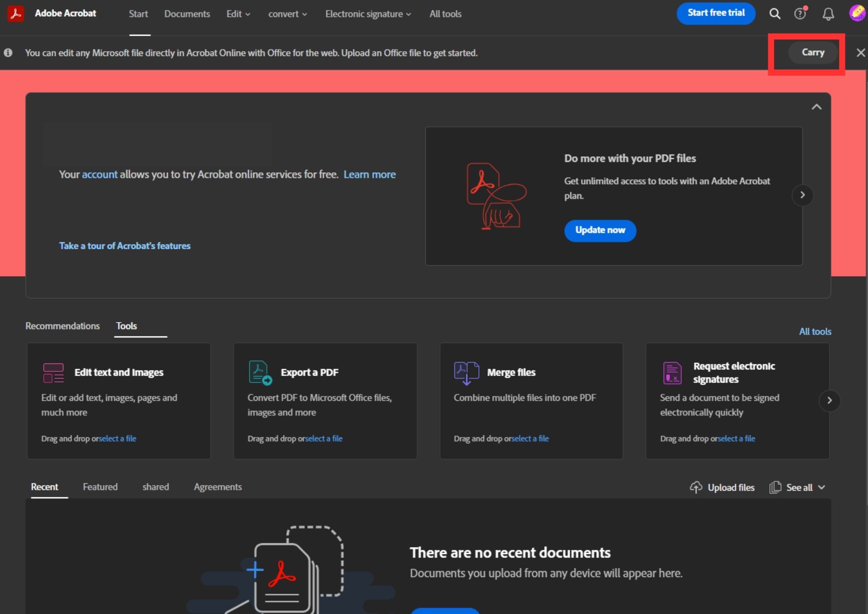
Task: Open the Start tab
Action: click(x=138, y=14)
